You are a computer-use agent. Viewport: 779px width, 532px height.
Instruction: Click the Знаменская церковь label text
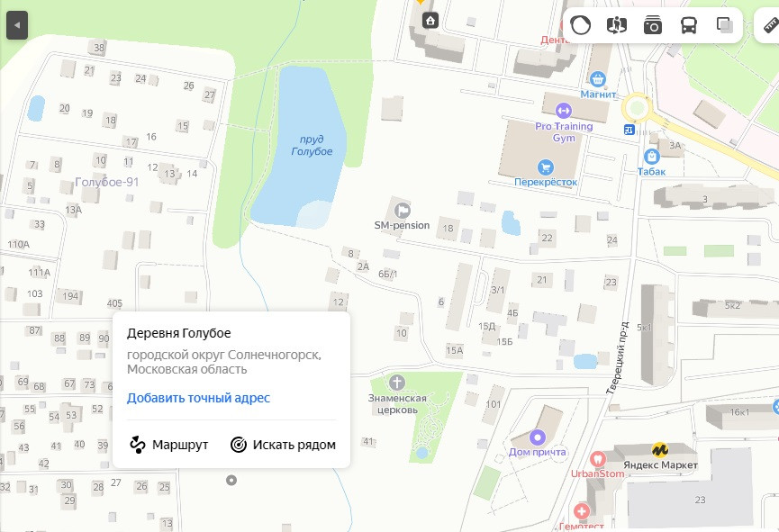click(397, 404)
